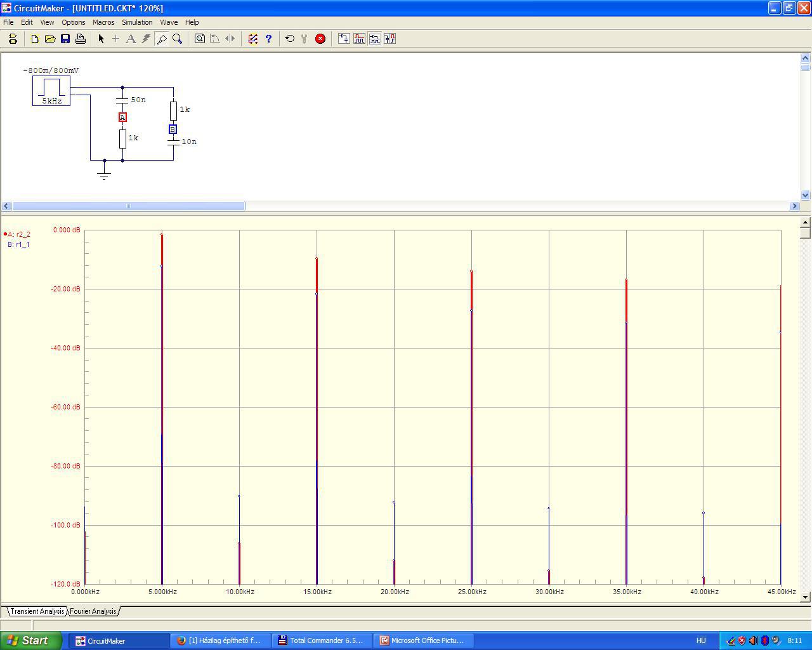This screenshot has width=812, height=650.
Task: Click the Step simulation icon
Action: (x=304, y=39)
